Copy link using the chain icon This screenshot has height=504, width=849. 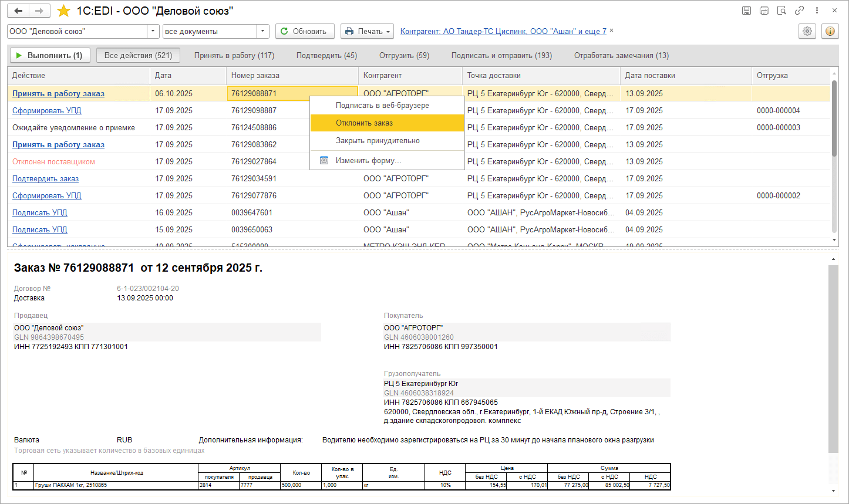pos(799,11)
